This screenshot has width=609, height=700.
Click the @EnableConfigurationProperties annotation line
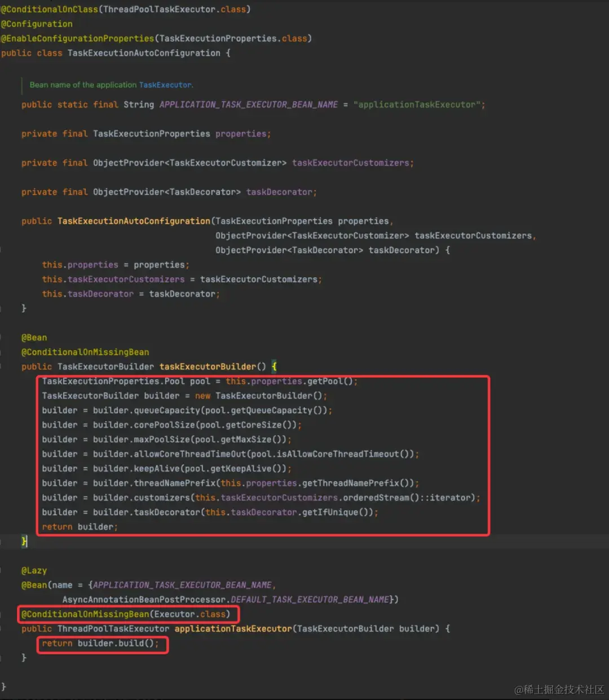click(156, 38)
